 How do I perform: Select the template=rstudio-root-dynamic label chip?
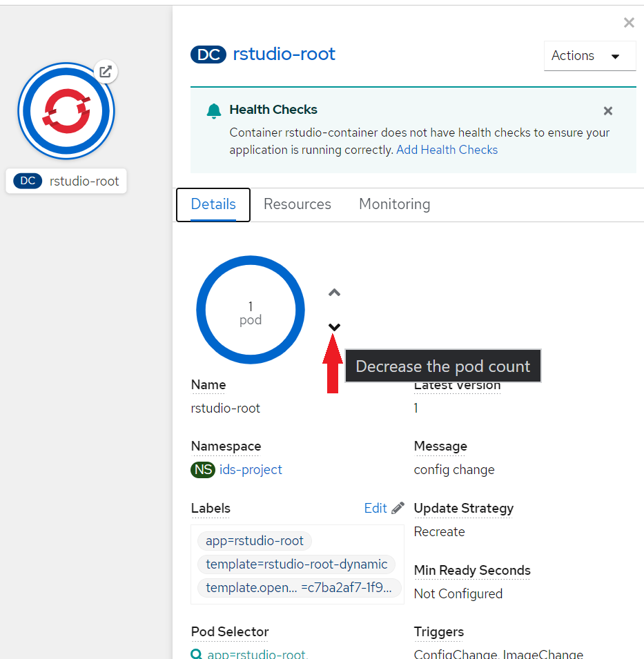pyautogui.click(x=296, y=564)
